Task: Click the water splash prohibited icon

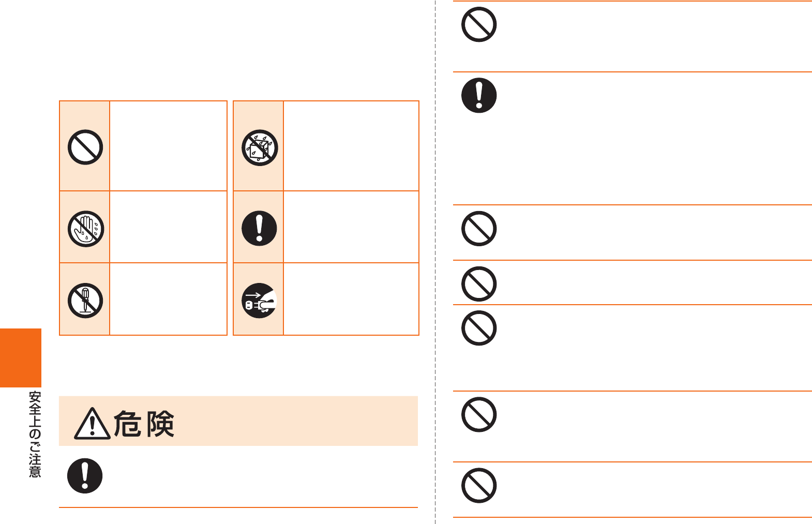Action: tap(260, 147)
